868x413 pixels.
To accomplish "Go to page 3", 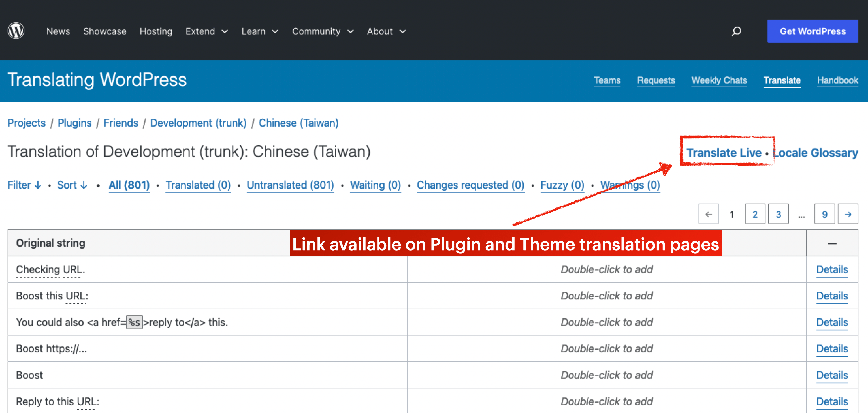I will (778, 214).
